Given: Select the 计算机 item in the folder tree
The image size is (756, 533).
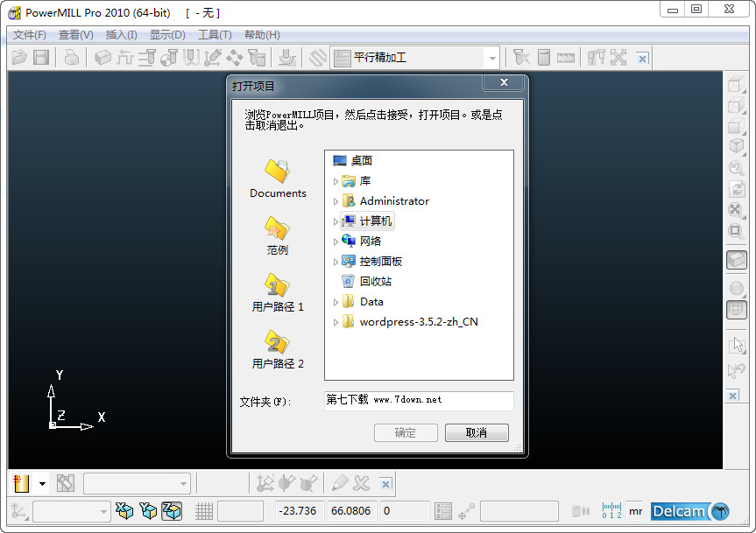Looking at the screenshot, I should 367,221.
